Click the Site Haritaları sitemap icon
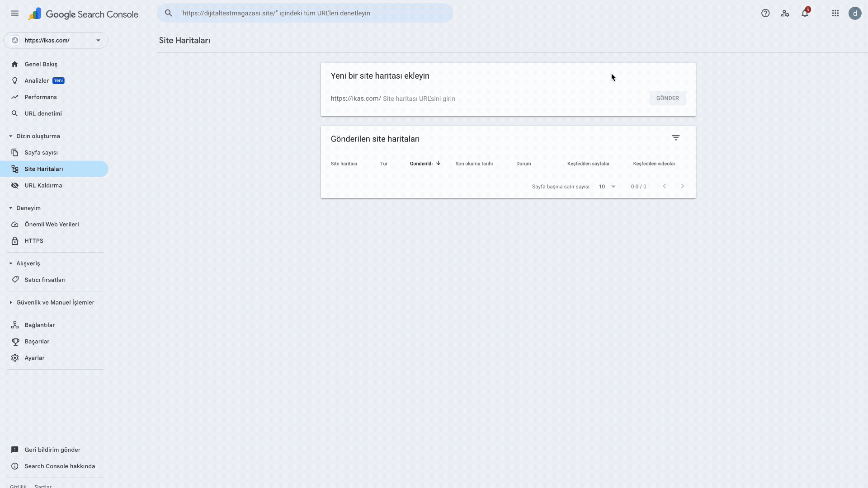The height and width of the screenshot is (488, 868). point(15,169)
